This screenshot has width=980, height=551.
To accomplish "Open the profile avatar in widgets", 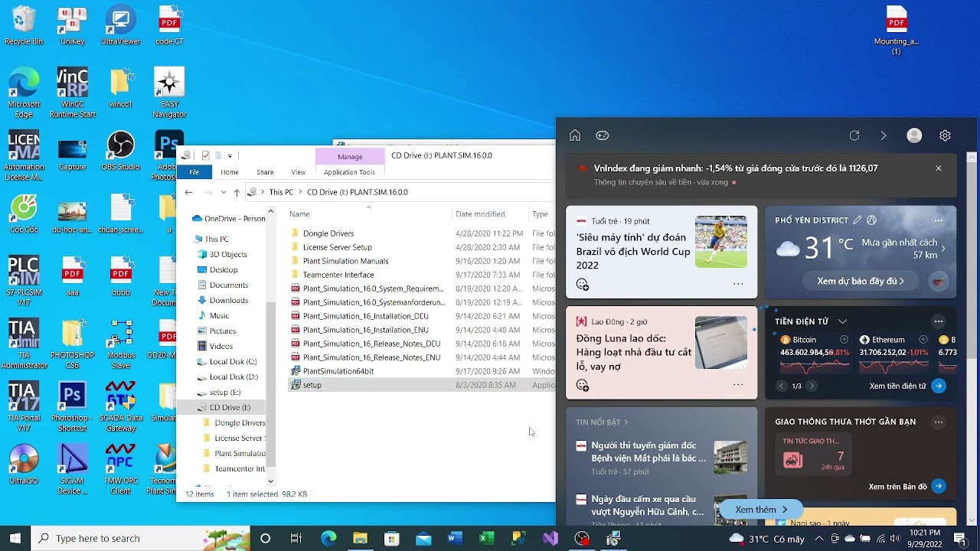I will pyautogui.click(x=914, y=135).
